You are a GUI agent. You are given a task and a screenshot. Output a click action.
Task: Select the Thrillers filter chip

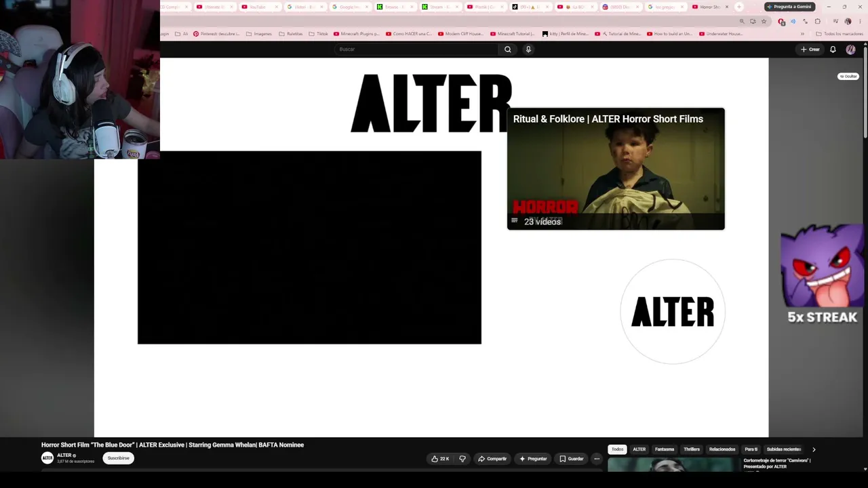pyautogui.click(x=692, y=449)
